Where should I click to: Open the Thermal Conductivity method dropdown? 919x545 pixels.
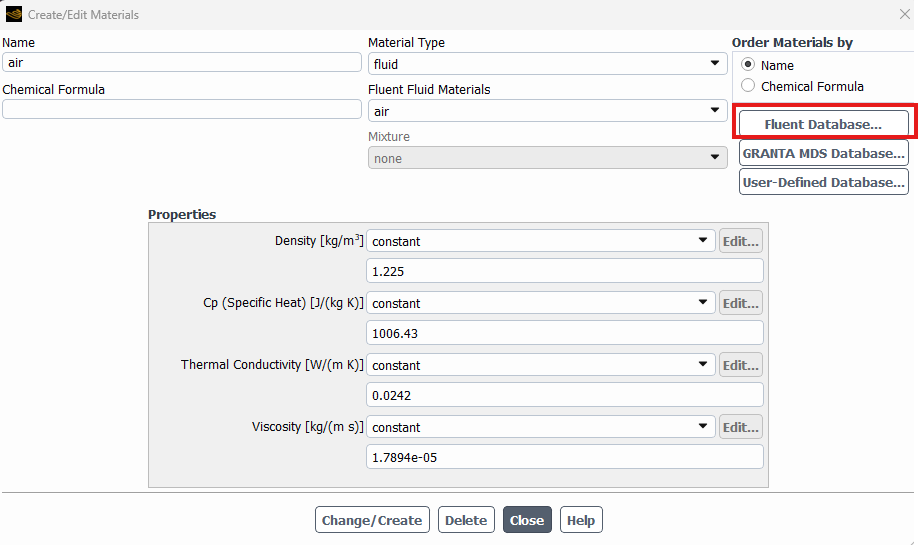(540, 365)
